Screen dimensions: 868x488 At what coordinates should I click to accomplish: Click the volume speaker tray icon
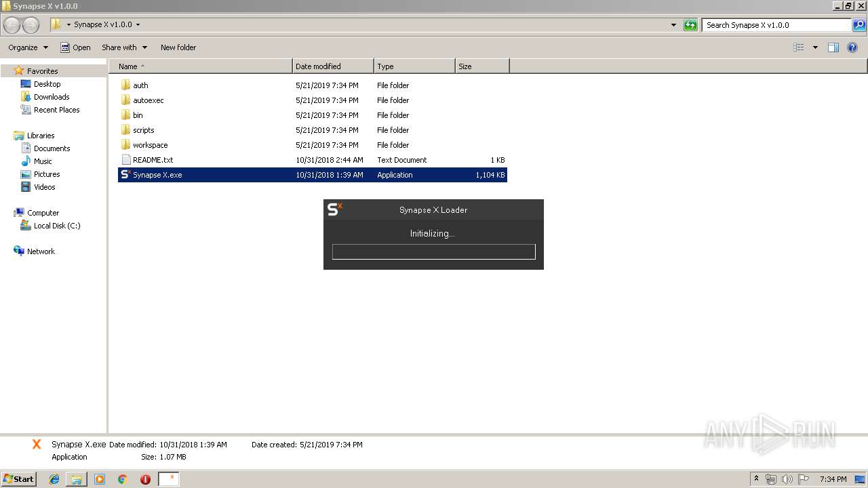(x=787, y=479)
